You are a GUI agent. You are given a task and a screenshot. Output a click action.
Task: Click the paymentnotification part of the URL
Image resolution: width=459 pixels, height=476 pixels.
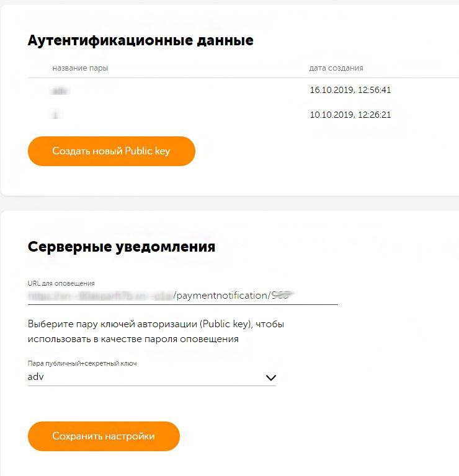tap(221, 296)
